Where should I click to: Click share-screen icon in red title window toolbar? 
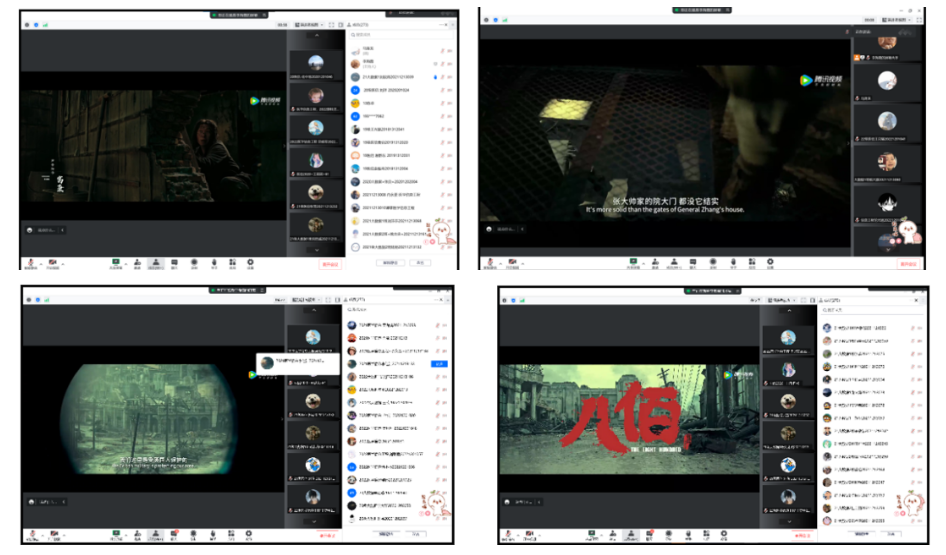[591, 535]
